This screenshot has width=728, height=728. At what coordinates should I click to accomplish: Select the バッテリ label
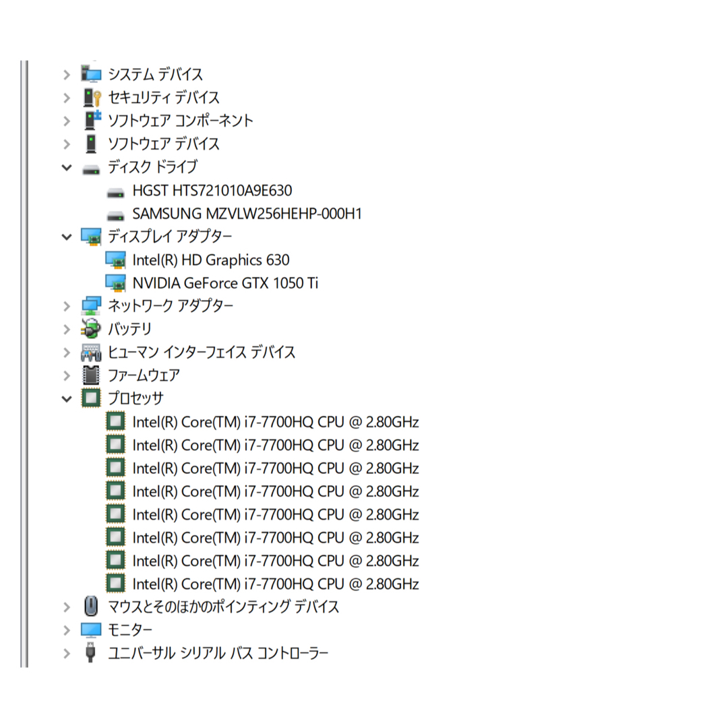[129, 329]
